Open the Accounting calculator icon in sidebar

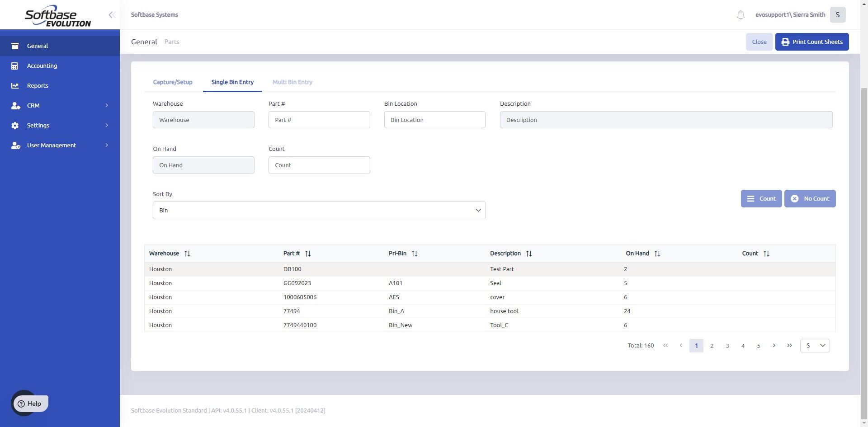point(15,66)
